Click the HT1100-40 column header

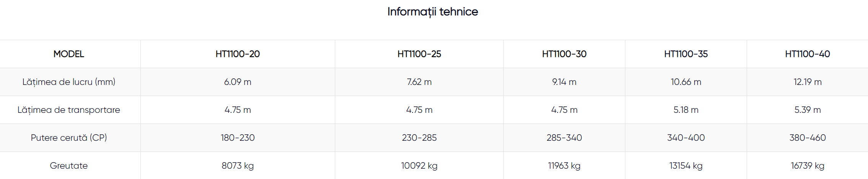[x=808, y=54]
